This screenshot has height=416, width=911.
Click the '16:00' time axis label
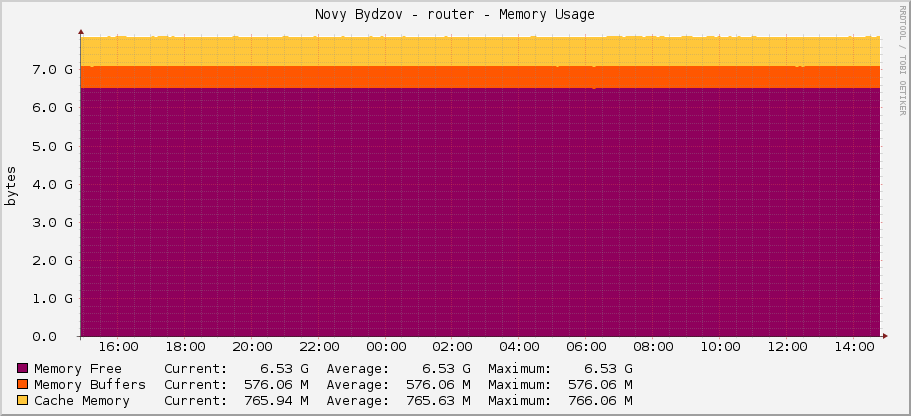[x=118, y=347]
